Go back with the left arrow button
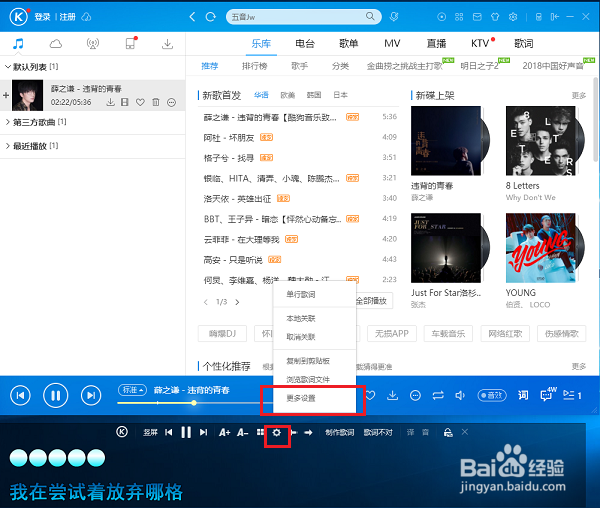 [x=192, y=16]
